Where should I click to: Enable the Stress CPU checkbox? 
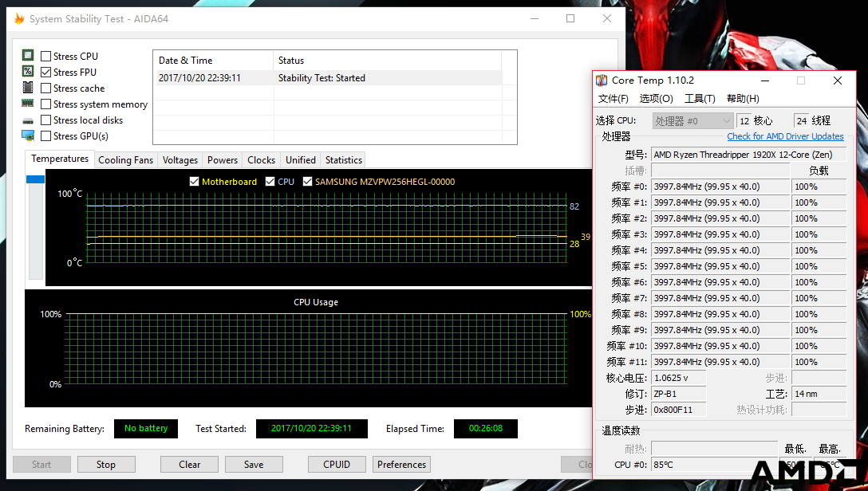[x=46, y=57]
